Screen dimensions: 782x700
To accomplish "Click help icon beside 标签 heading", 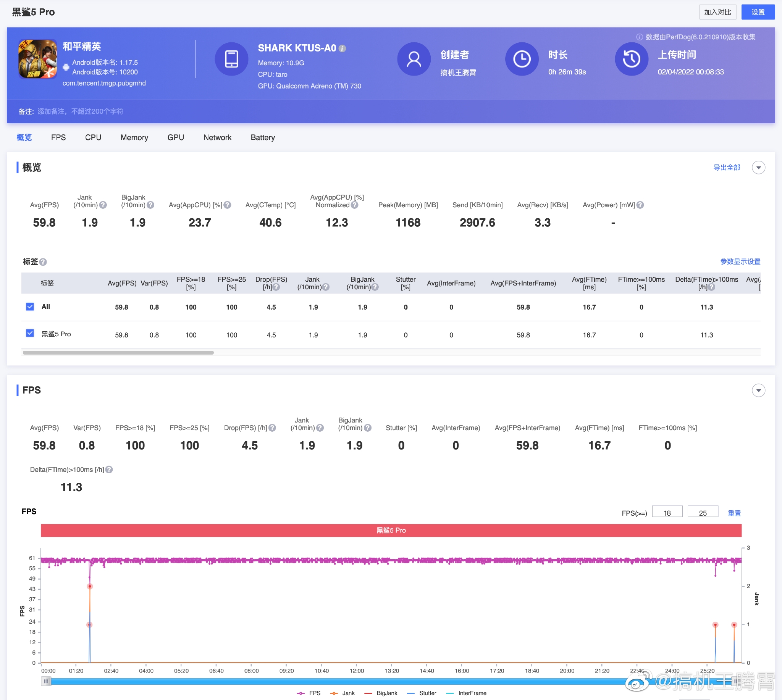I will point(43,262).
